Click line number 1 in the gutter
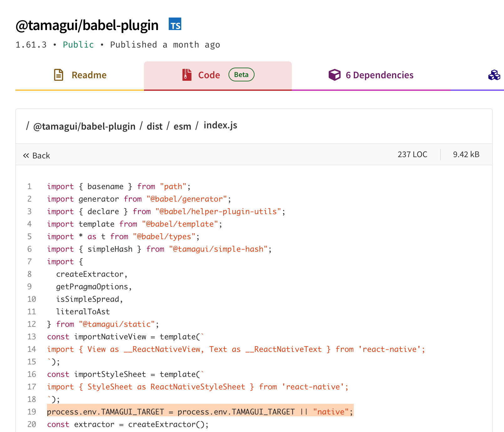This screenshot has width=504, height=432. (x=29, y=186)
